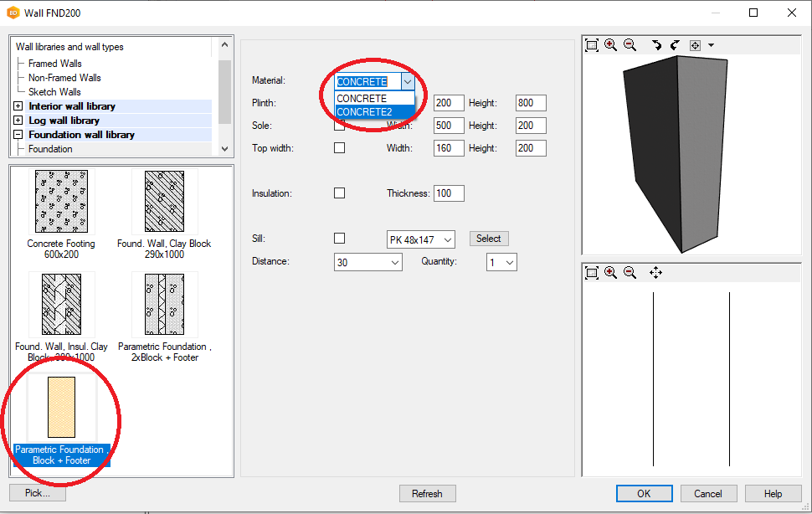The image size is (812, 514).
Task: Zoom in on the 3D wall preview
Action: click(610, 45)
